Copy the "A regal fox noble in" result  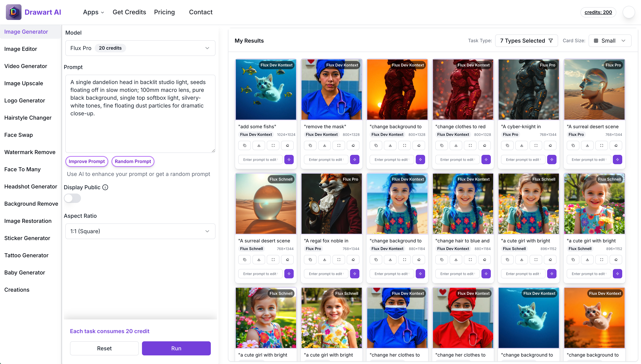[x=310, y=260]
